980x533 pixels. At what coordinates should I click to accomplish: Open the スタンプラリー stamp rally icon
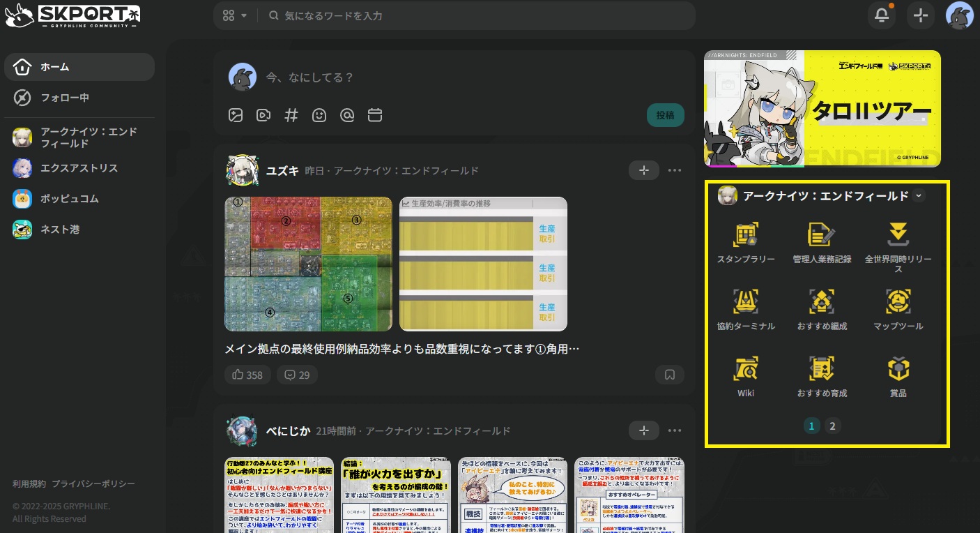pyautogui.click(x=745, y=235)
